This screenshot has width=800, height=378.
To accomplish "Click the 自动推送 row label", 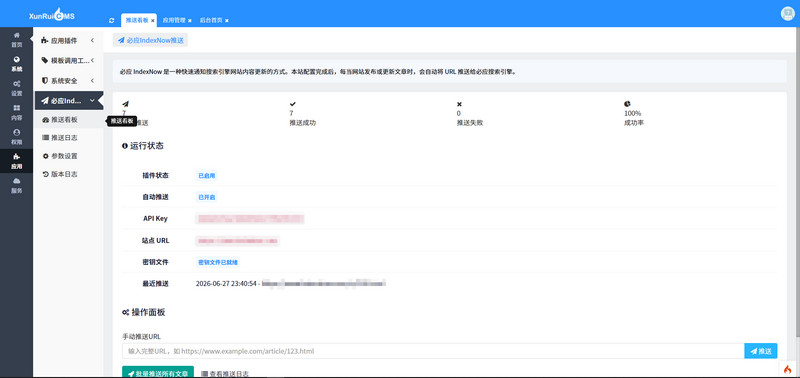I will click(x=155, y=197).
